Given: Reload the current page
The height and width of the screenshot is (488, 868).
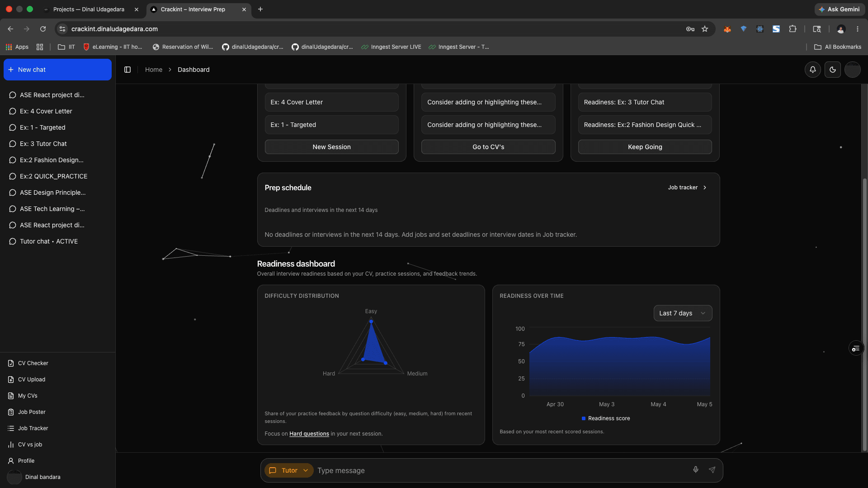Looking at the screenshot, I should point(43,29).
